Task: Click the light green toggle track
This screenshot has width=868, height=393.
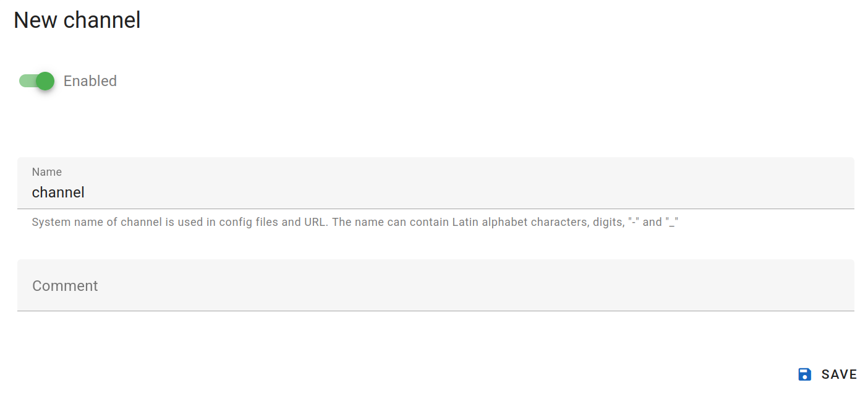Action: 26,81
